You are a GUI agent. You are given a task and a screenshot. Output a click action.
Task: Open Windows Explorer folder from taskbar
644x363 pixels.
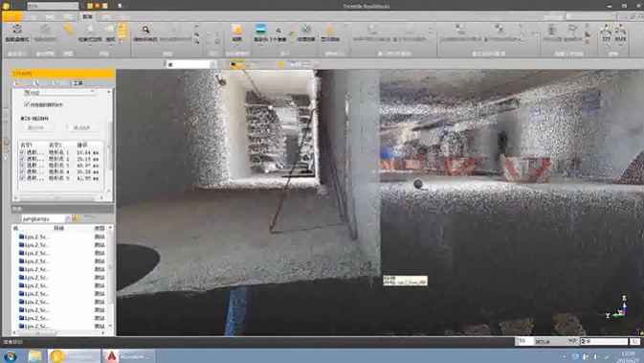point(34,356)
